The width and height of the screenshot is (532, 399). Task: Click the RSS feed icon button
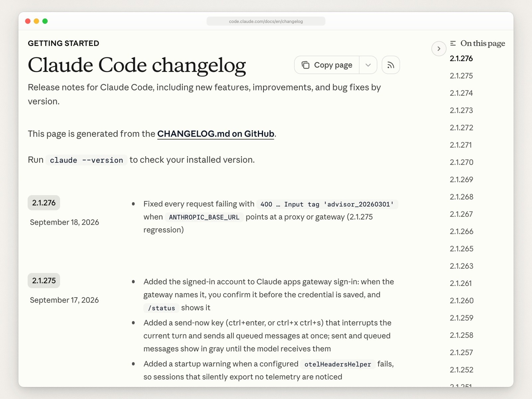[x=391, y=65]
